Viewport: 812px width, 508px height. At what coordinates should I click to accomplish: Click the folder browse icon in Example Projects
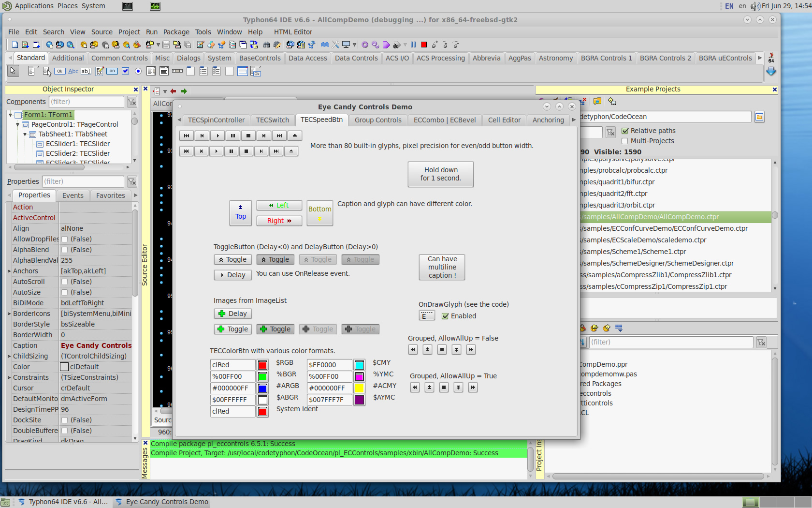tap(759, 117)
